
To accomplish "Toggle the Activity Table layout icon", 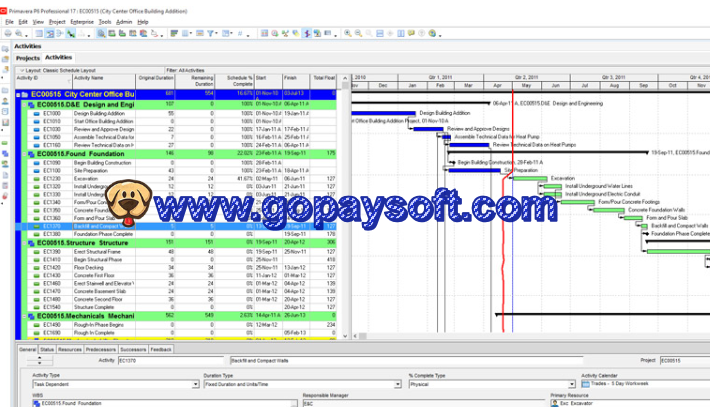I will [39, 34].
